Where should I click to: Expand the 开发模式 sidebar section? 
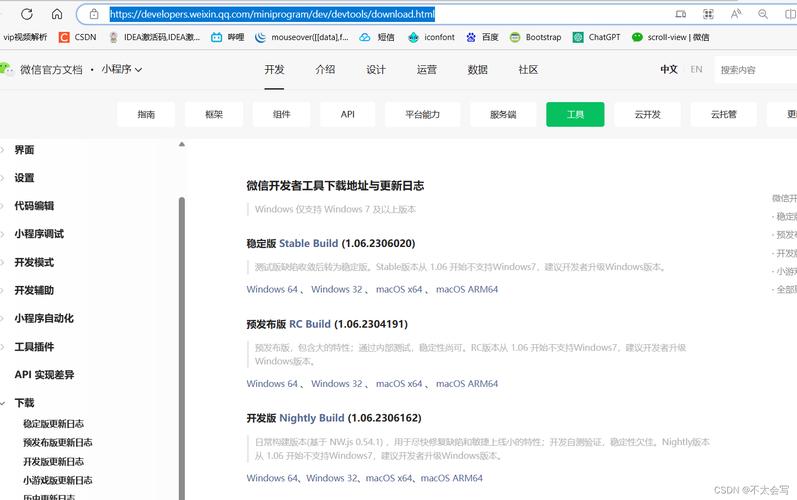click(x=34, y=262)
